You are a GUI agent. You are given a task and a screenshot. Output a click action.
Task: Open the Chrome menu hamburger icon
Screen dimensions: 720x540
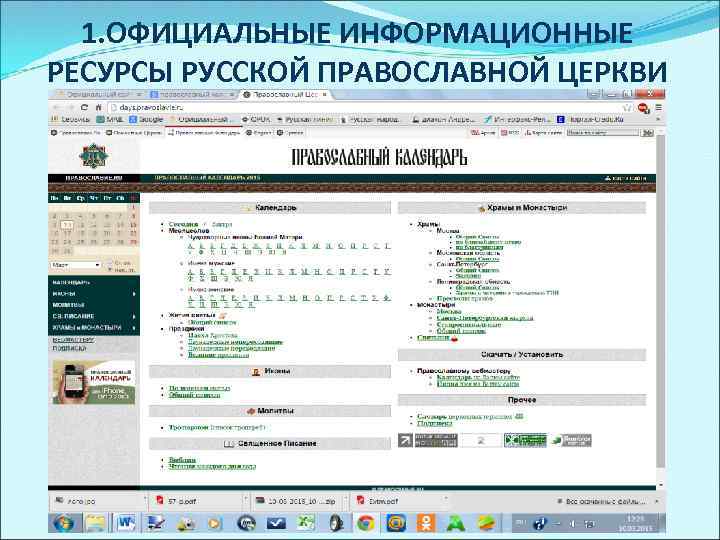point(658,107)
